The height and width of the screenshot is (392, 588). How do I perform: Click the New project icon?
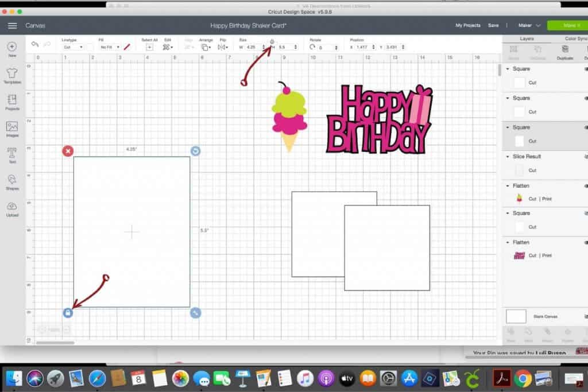point(12,46)
